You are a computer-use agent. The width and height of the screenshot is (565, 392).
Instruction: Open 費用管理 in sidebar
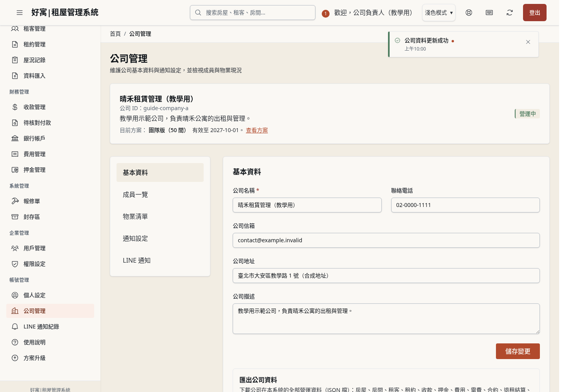[x=50, y=154]
